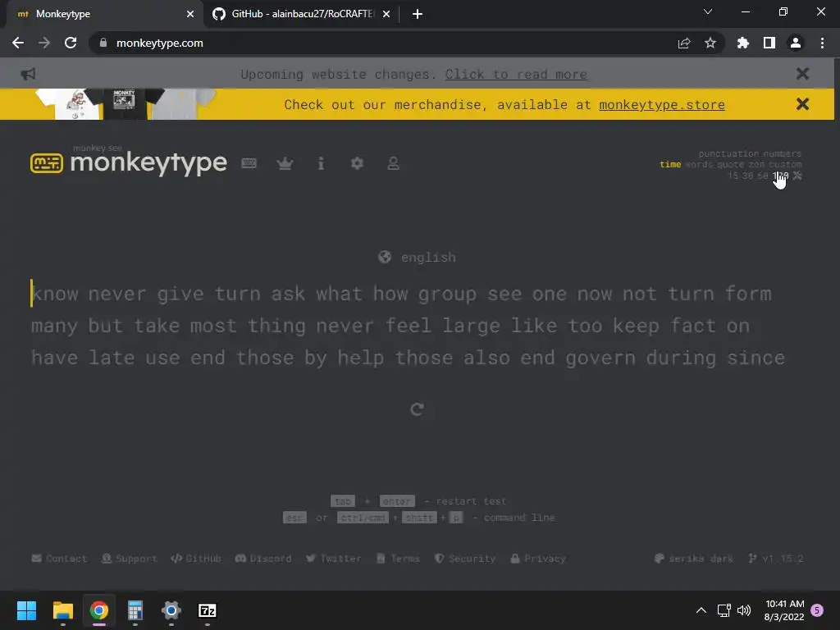
Task: Open Chrome profile avatar
Action: pos(796,43)
